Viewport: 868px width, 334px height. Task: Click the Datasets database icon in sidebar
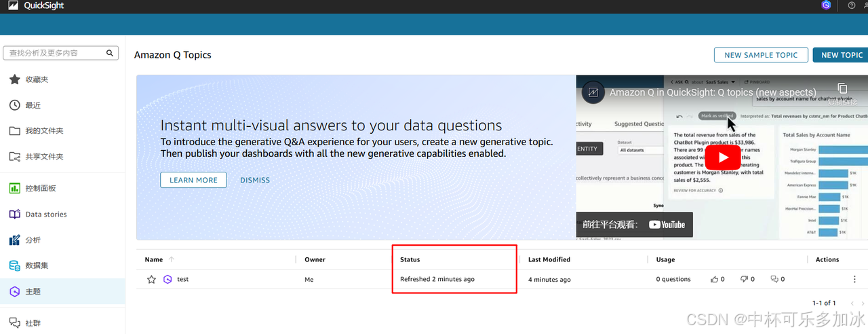(x=14, y=265)
